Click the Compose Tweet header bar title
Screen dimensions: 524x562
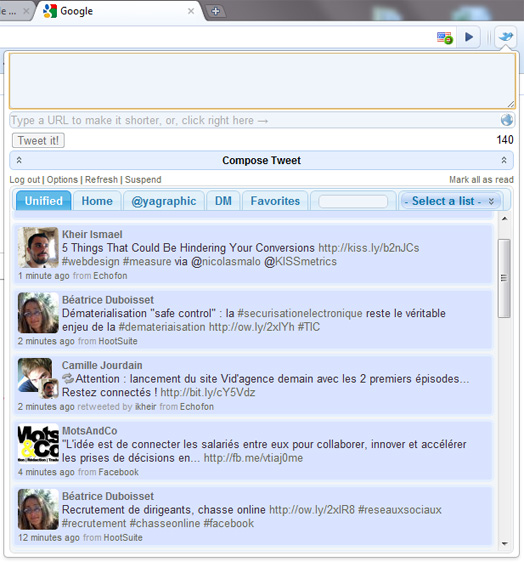tap(261, 160)
